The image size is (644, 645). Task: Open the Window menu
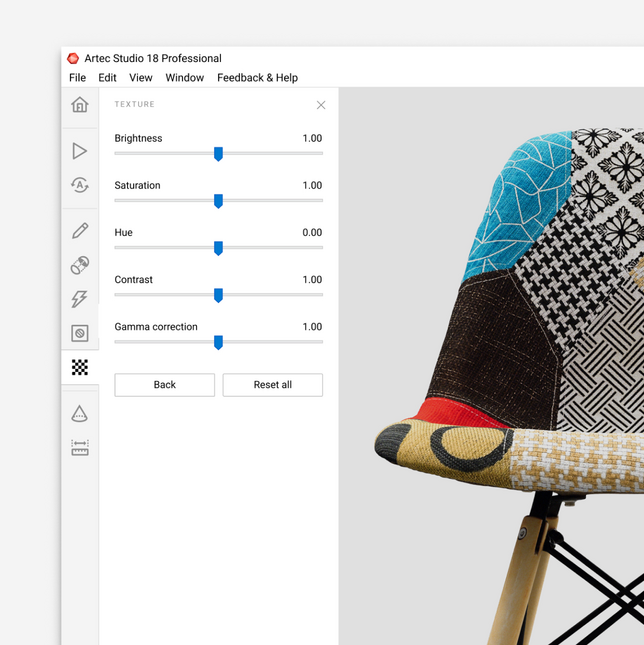click(x=185, y=78)
